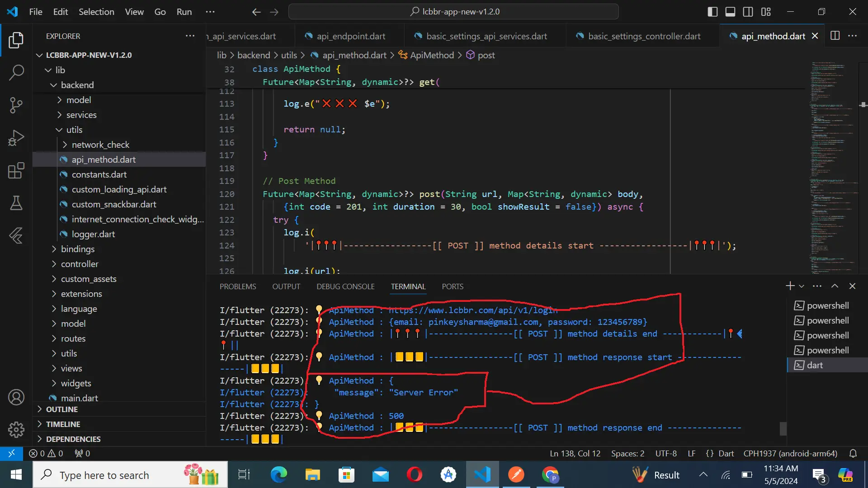Screen dimensions: 868x488
Task: Toggle primary sidebar visibility
Action: [712, 12]
